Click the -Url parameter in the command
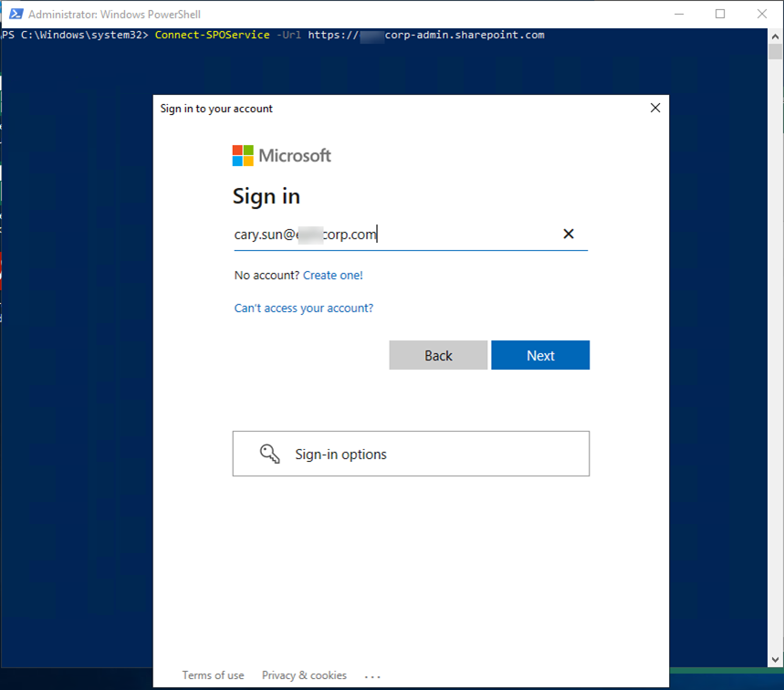 coord(289,35)
